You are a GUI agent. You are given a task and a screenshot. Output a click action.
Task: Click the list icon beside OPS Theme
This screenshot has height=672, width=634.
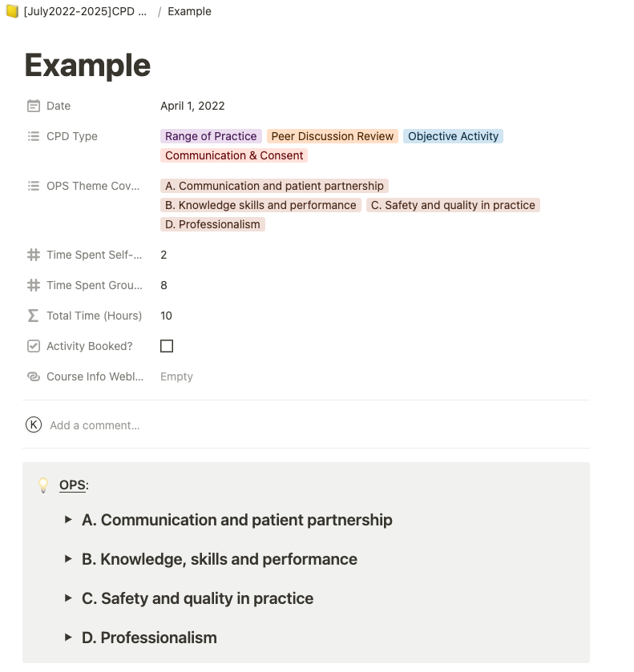click(34, 186)
